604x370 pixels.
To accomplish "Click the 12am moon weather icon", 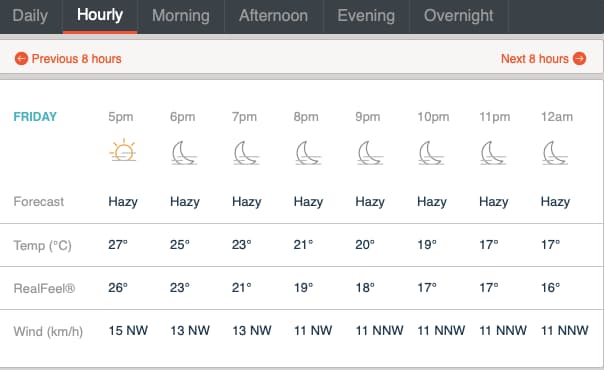I will click(555, 153).
